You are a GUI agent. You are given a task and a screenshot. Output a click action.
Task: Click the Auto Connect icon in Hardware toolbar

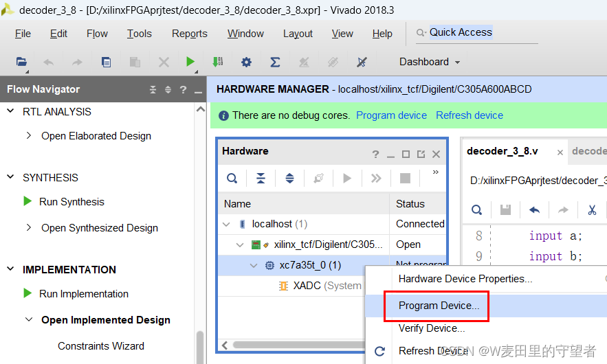point(318,179)
